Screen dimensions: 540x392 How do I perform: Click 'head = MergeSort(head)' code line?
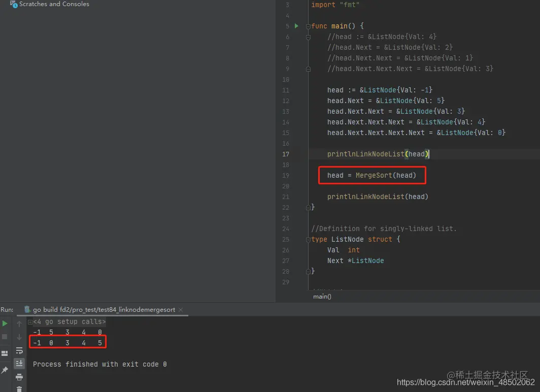point(372,175)
